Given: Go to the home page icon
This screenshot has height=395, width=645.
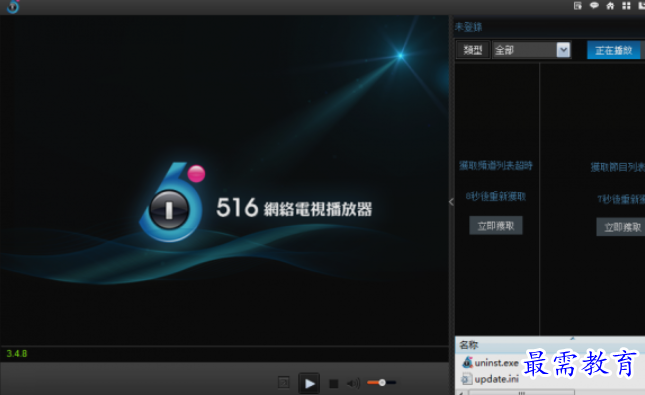Looking at the screenshot, I should click(x=610, y=6).
